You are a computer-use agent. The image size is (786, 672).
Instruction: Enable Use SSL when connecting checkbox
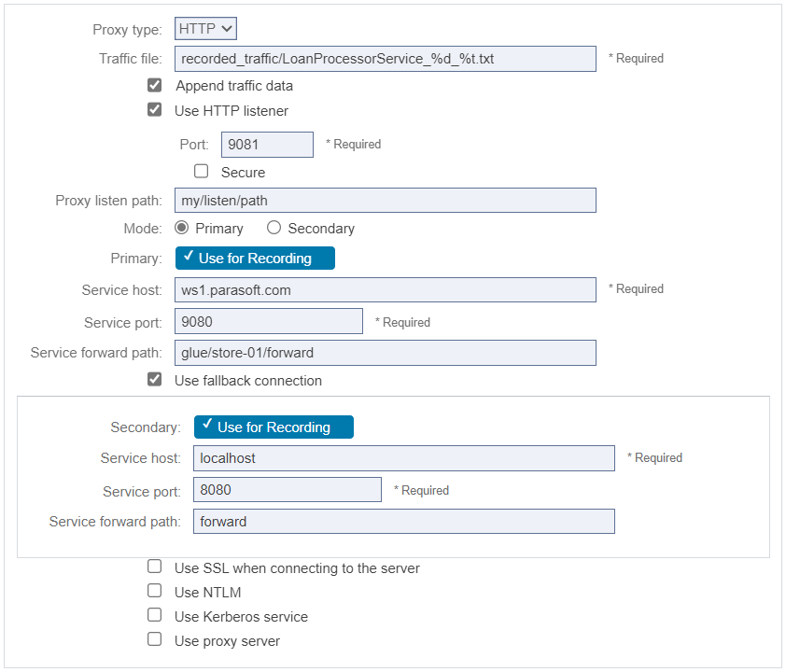tap(154, 567)
